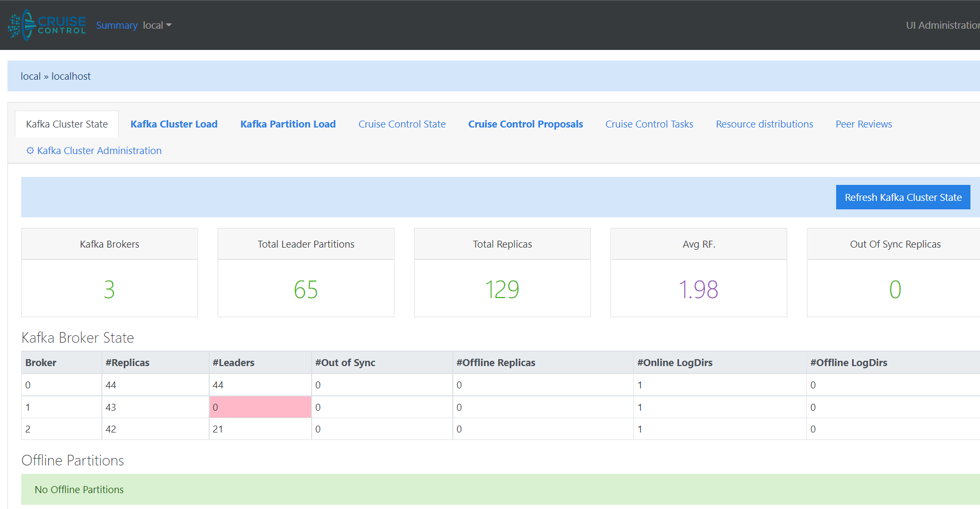Click the local » localhost breadcrumb
980x509 pixels.
(56, 76)
